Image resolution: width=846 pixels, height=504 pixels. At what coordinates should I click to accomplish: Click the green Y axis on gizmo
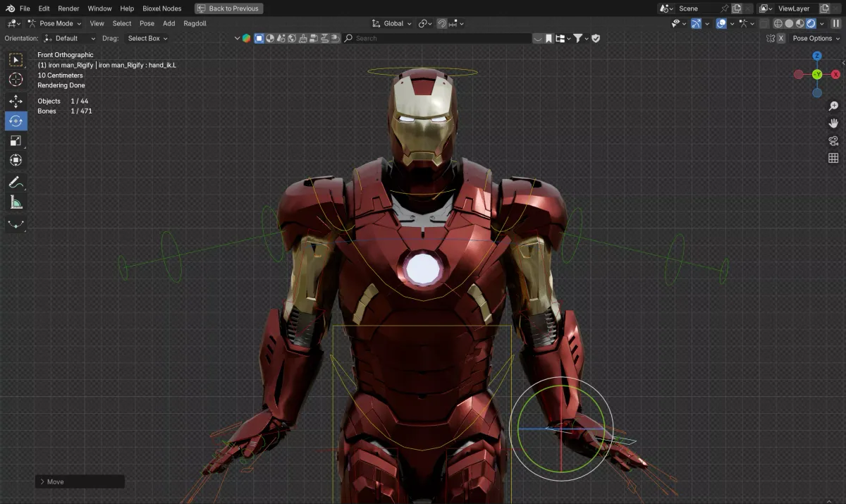[x=817, y=74]
